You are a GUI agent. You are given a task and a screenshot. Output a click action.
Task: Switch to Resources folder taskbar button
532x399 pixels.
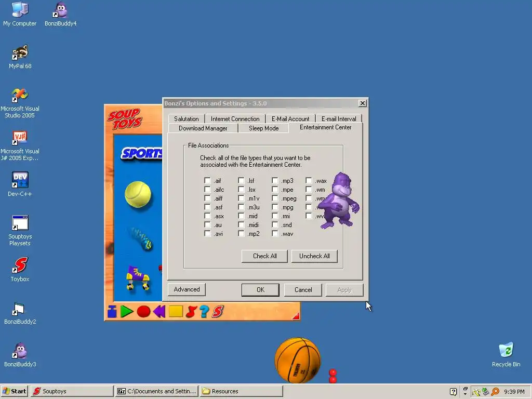coord(241,391)
